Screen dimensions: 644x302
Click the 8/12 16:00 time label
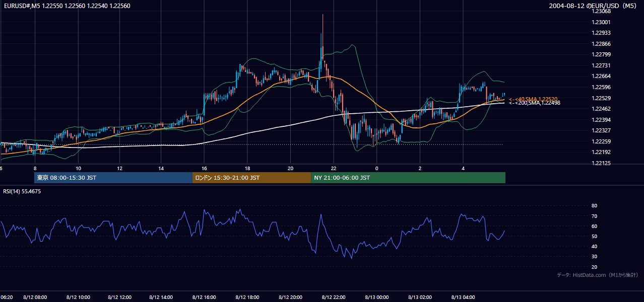(205, 297)
